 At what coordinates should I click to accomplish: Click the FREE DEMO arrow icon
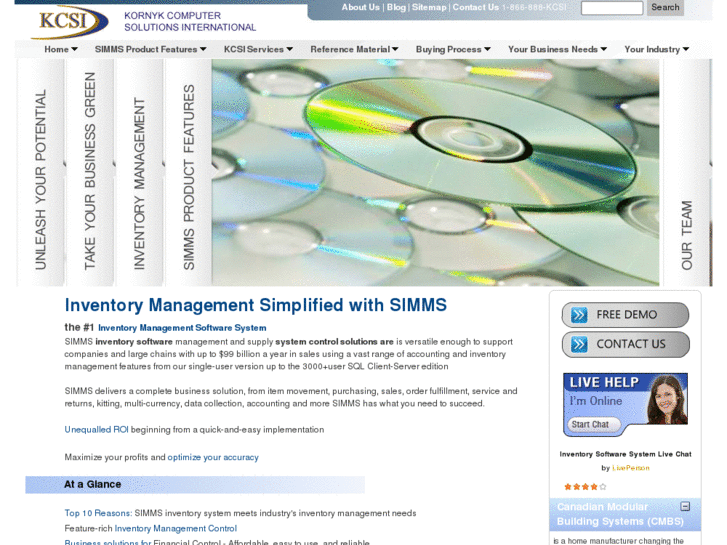[x=579, y=315]
